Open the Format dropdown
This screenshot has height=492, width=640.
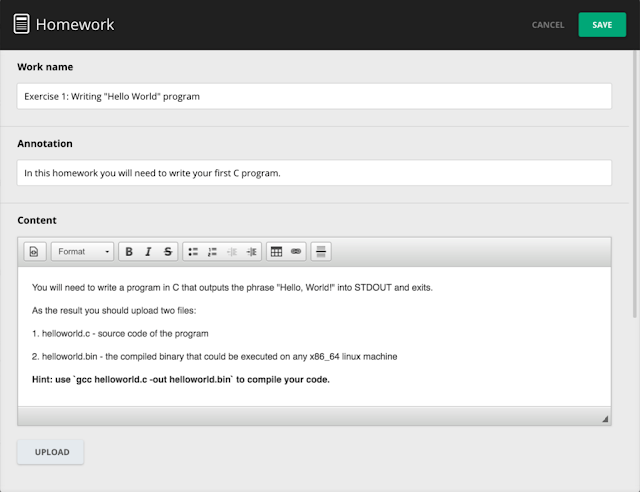(82, 252)
